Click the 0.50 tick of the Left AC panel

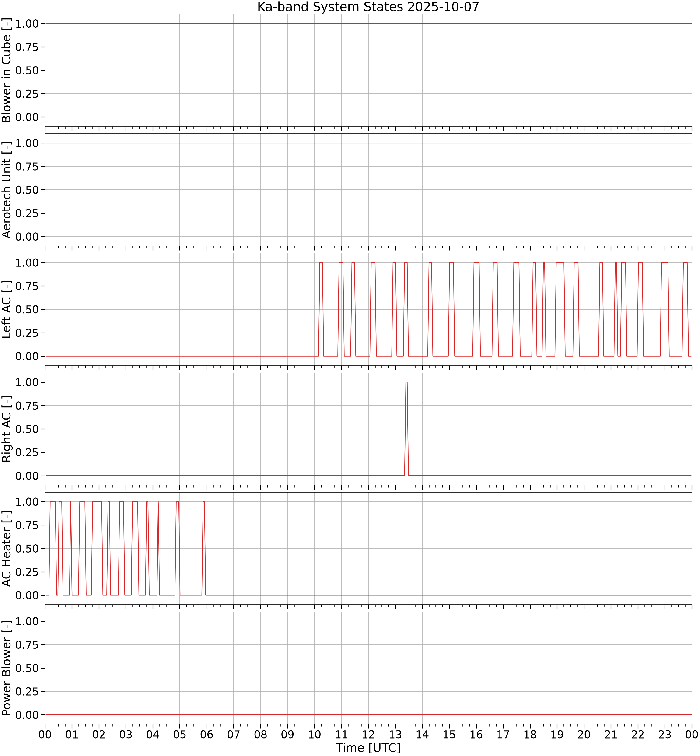pos(27,309)
